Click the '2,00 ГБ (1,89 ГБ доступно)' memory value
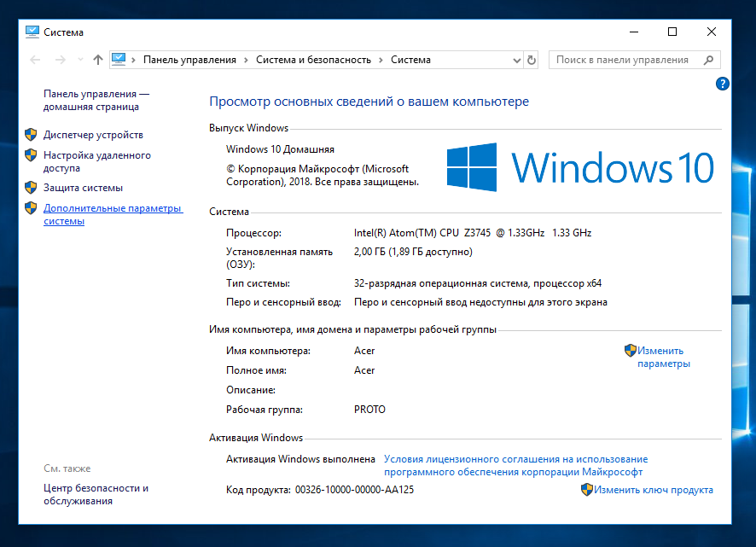 pos(413,252)
